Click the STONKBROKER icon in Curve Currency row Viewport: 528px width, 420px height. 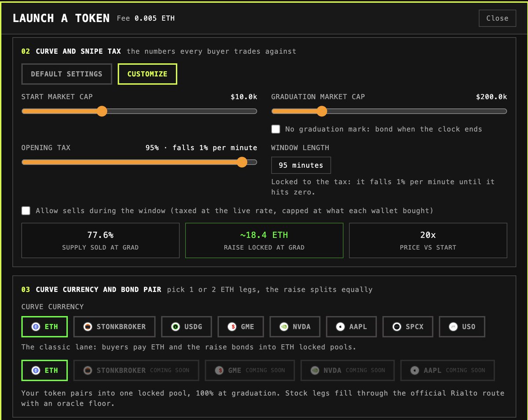88,327
